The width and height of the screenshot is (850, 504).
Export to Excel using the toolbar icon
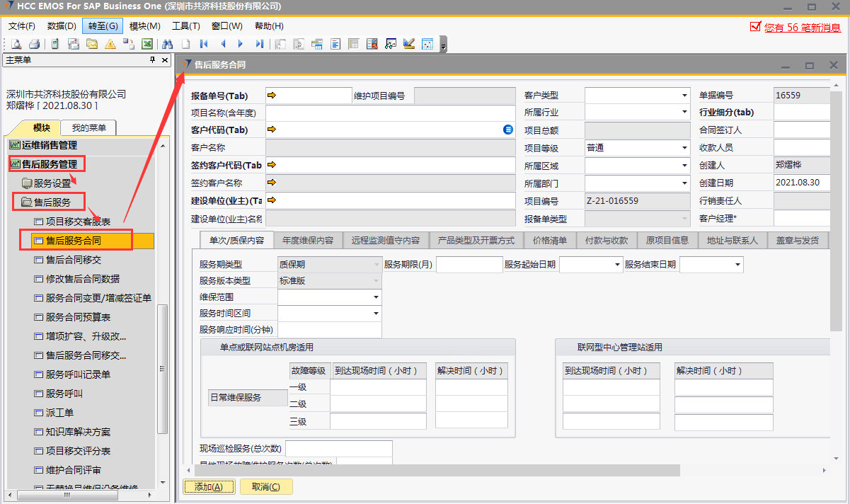147,44
